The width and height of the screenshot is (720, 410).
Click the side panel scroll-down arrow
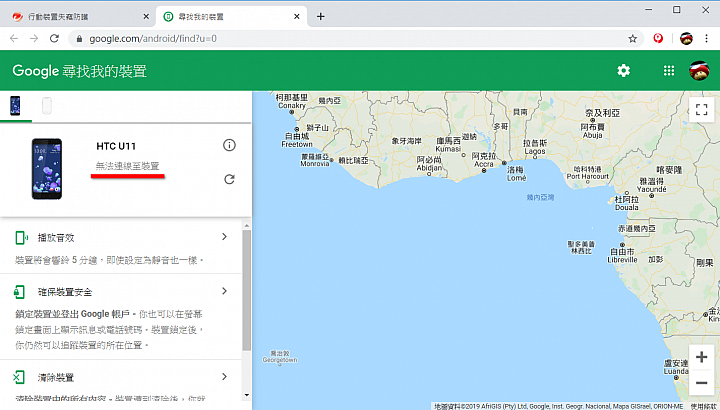pos(247,395)
